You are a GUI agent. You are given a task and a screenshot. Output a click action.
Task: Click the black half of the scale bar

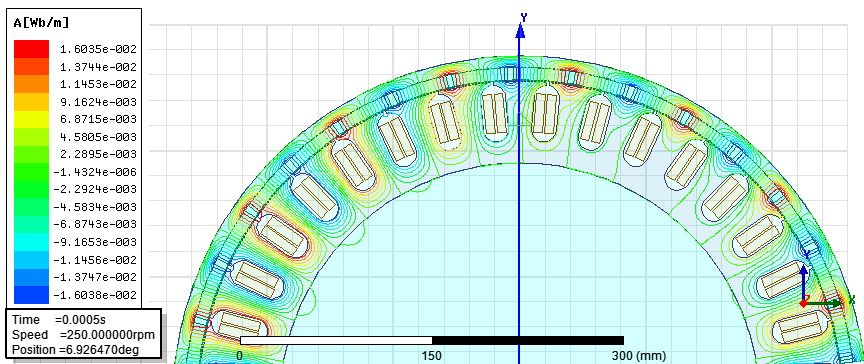(528, 340)
